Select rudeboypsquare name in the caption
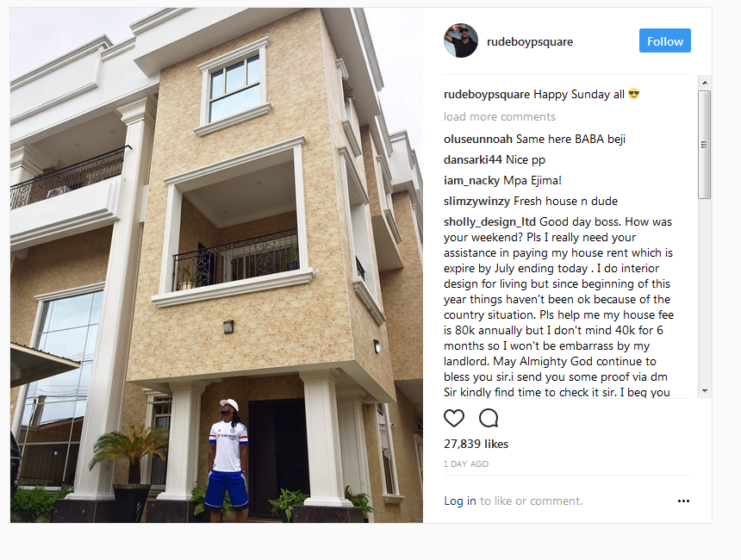Screen dimensions: 741x560 pos(487,95)
